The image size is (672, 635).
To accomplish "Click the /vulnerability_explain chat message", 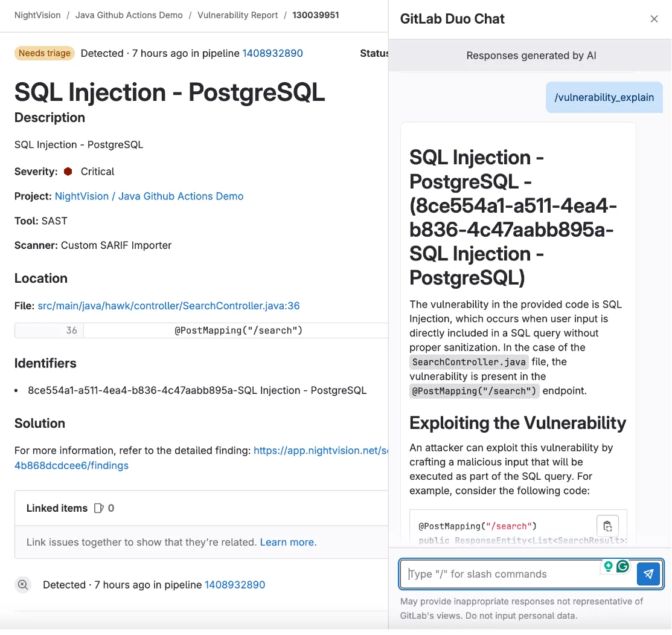I will click(x=604, y=97).
